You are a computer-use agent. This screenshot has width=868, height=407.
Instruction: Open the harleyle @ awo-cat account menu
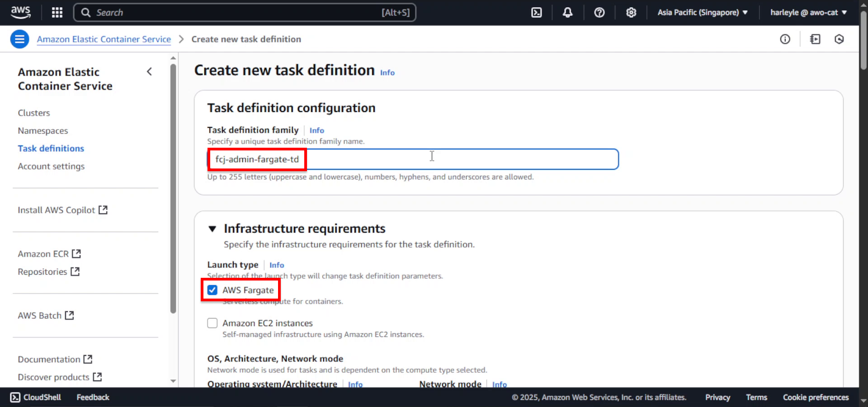[808, 12]
